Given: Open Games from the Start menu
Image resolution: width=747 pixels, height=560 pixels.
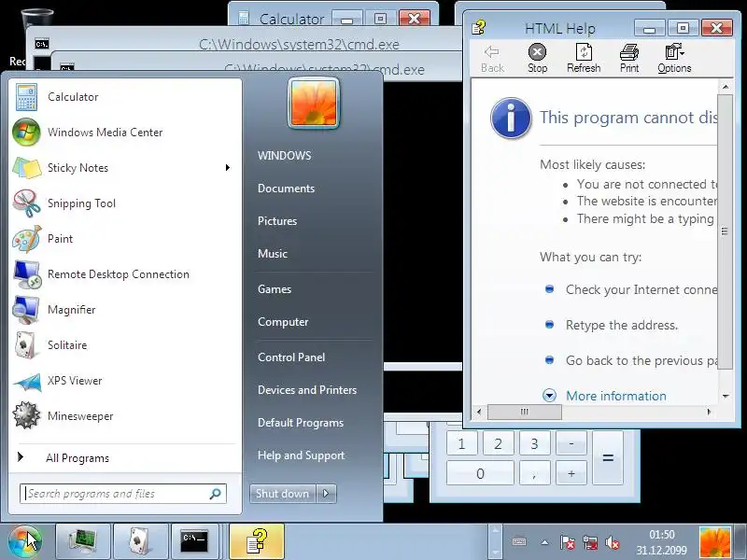Looking at the screenshot, I should [275, 289].
